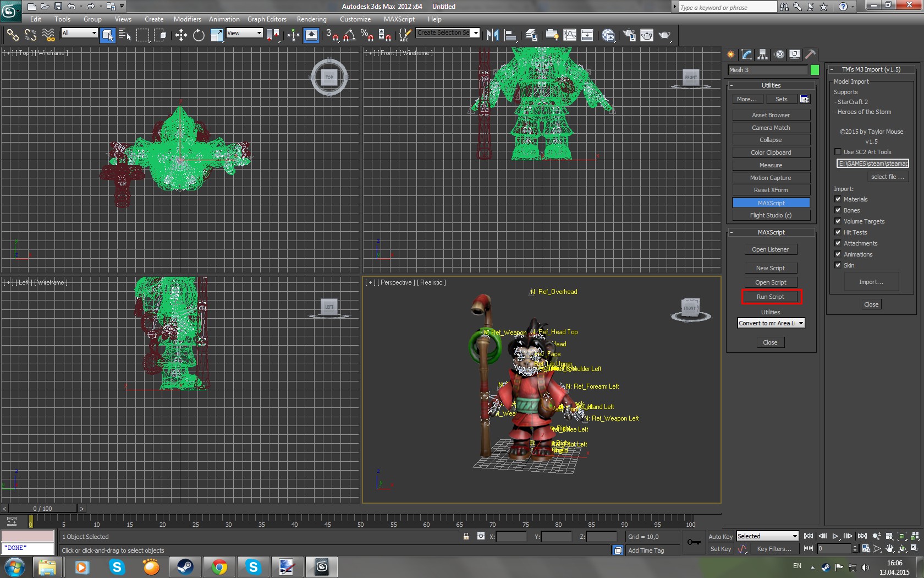Open the Rendering menu
Screen dimensions: 924x578
click(311, 19)
